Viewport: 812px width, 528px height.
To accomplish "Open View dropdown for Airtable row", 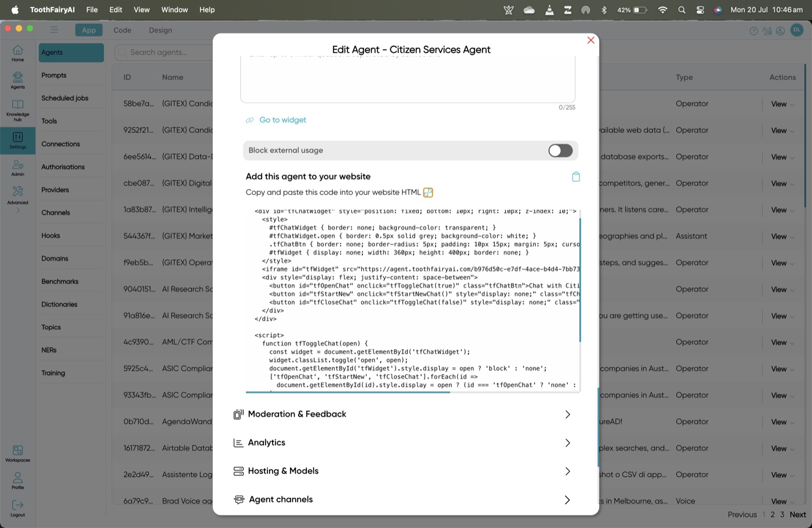I will pyautogui.click(x=782, y=449).
